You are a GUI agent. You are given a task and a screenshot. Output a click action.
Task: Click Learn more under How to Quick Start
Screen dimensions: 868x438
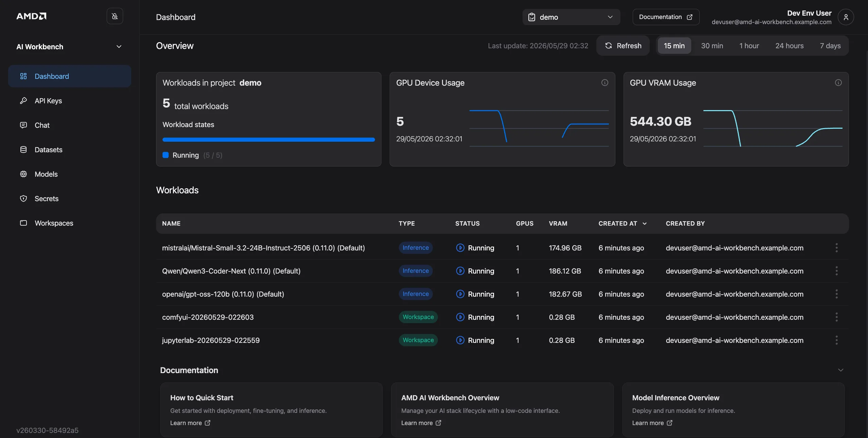click(x=190, y=423)
